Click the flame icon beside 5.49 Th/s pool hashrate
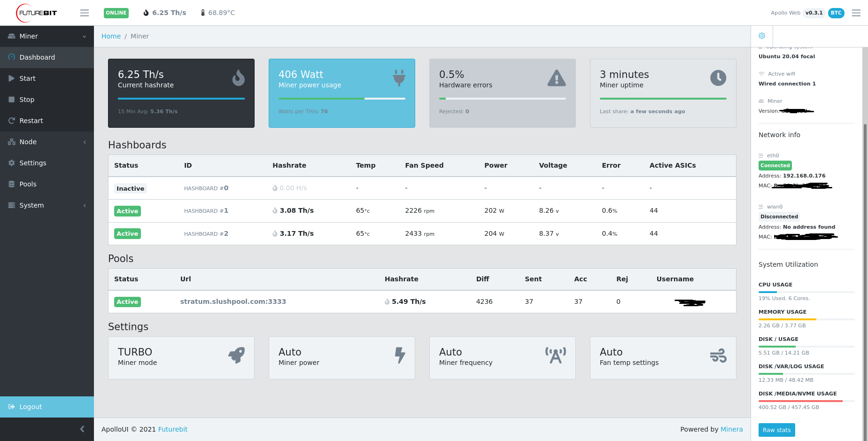 387,302
